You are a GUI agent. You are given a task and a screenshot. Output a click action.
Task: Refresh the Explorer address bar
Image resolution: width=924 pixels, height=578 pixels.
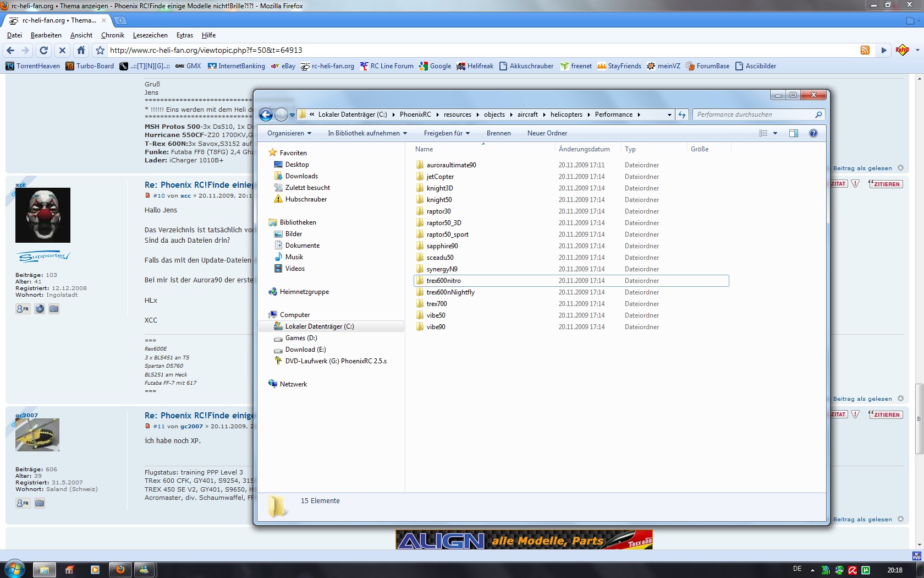[682, 114]
